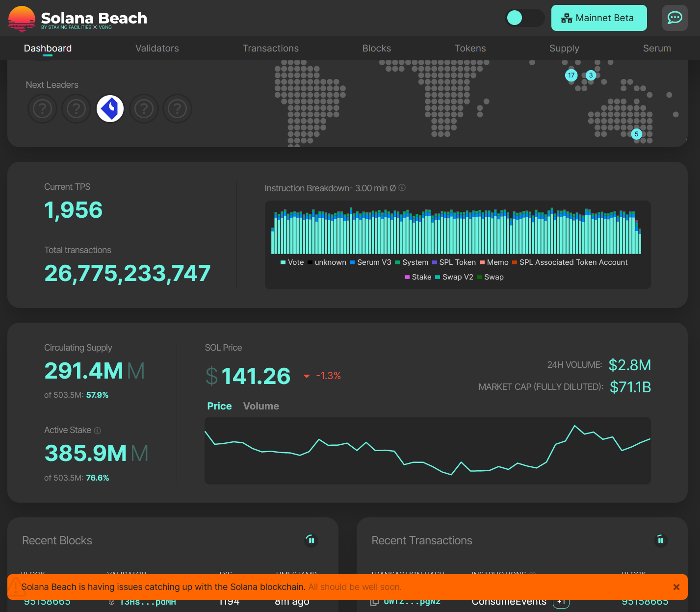
Task: Click the total transactions value 26,775,233,747
Action: 127,273
